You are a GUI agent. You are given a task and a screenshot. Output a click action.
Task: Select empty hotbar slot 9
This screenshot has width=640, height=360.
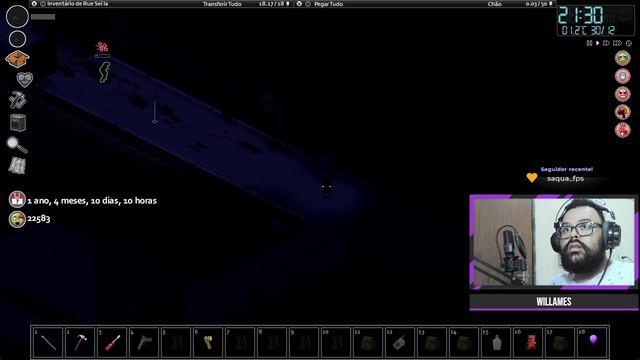pyautogui.click(x=304, y=342)
